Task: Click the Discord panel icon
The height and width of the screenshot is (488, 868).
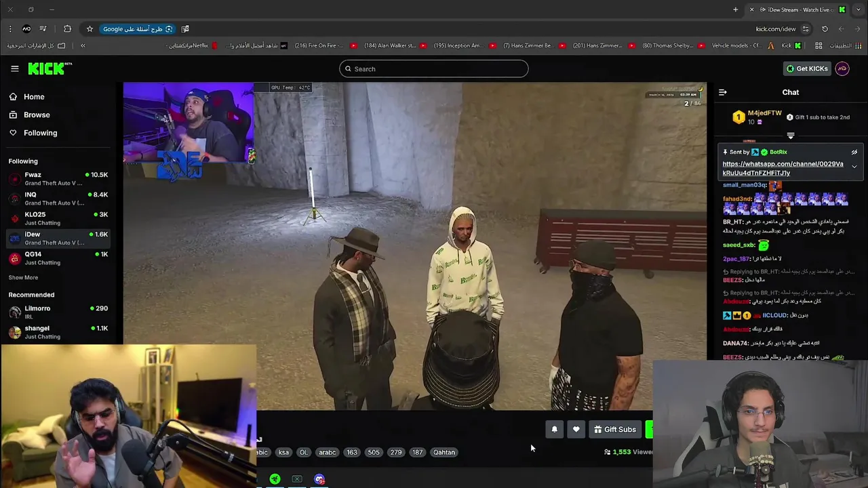Action: (319, 479)
